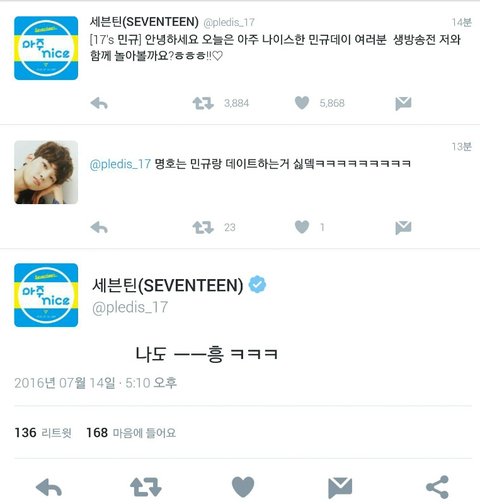Open the share icon in bottom bar
The height and width of the screenshot is (504, 480).
[437, 487]
